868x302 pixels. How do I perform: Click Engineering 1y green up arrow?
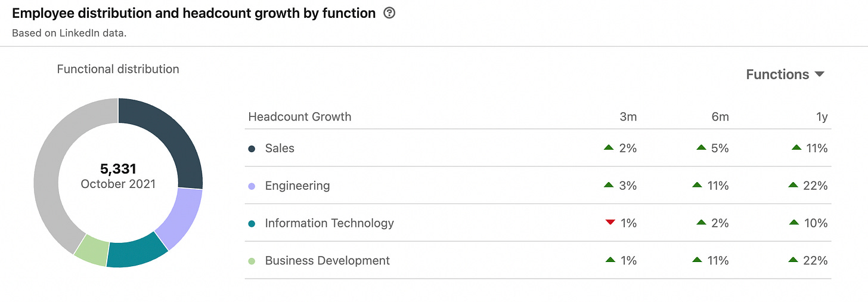click(793, 185)
